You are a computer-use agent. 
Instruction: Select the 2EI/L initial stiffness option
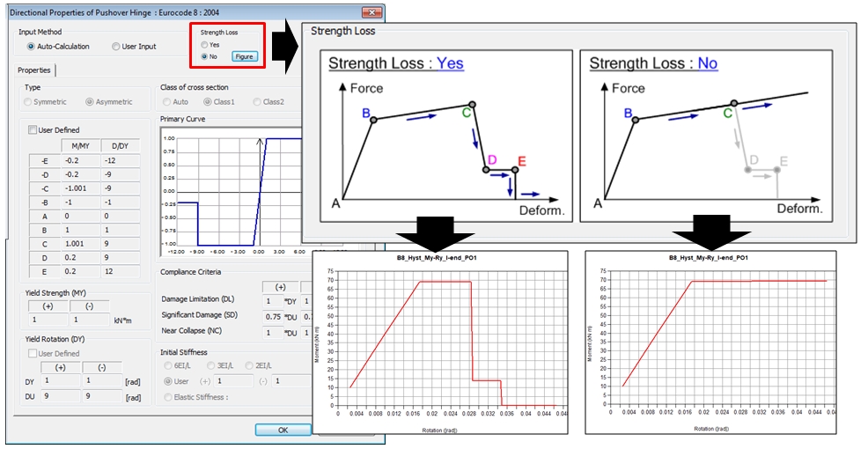(x=249, y=365)
